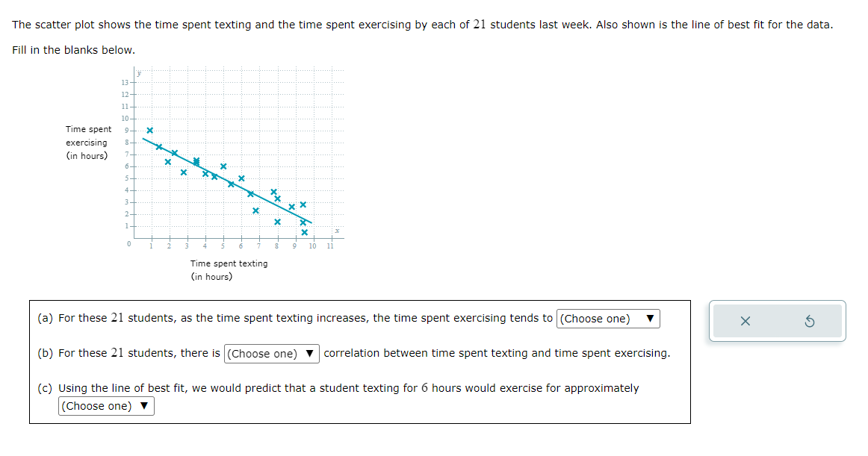Click the undo arrow icon
The image size is (868, 456).
[810, 319]
